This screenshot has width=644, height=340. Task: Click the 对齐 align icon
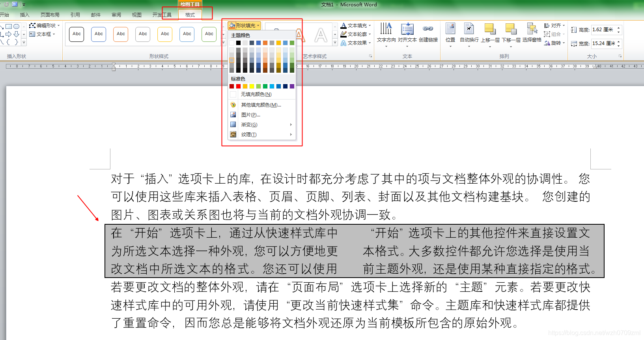point(547,25)
